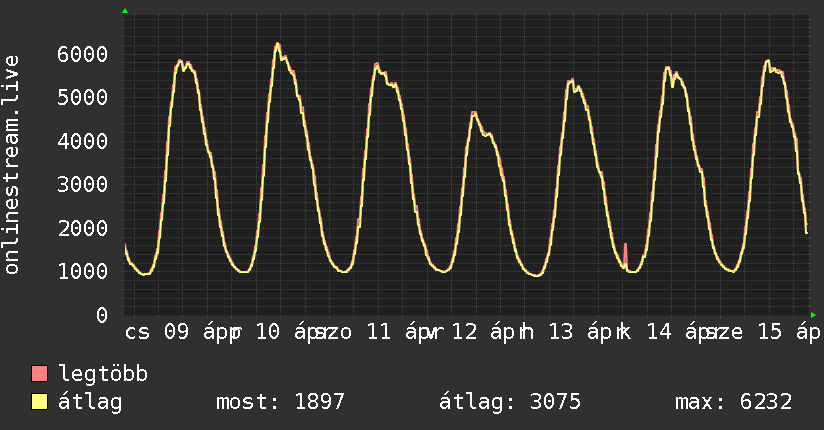Select the legtöbb legend label

click(103, 375)
